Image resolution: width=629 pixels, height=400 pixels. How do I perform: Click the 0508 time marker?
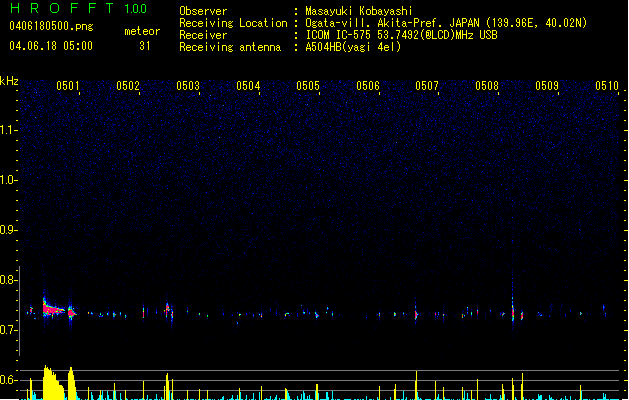point(487,86)
